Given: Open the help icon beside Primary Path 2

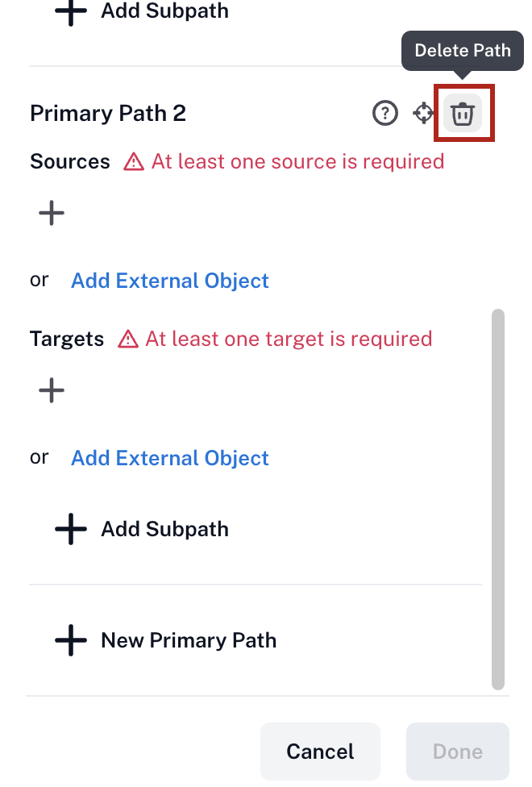Looking at the screenshot, I should click(385, 113).
